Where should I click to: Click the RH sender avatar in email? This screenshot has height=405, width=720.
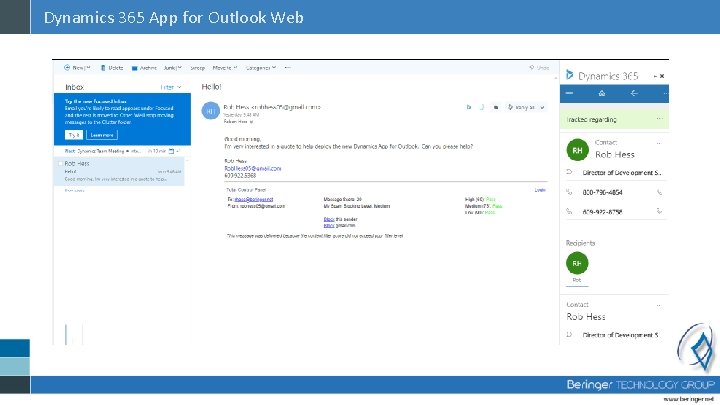click(x=210, y=111)
